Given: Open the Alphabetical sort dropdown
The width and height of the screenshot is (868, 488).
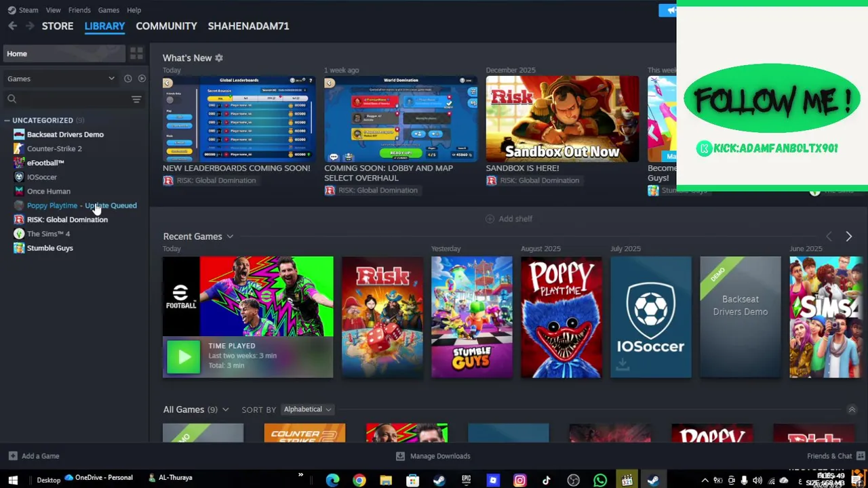Looking at the screenshot, I should 307,409.
